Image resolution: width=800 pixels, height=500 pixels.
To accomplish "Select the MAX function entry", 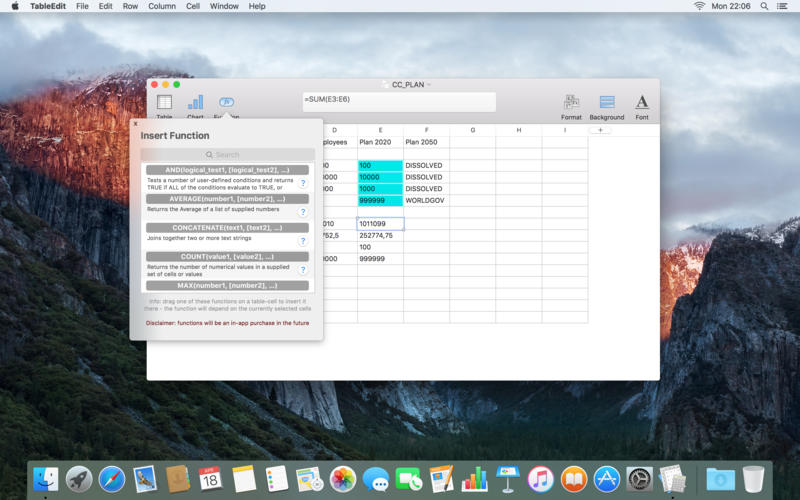I will click(x=227, y=286).
